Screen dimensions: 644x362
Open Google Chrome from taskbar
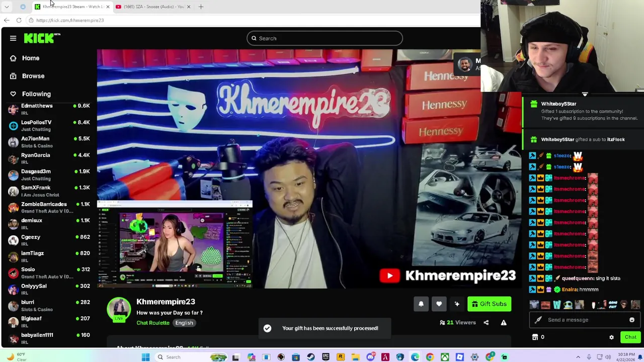pyautogui.click(x=430, y=357)
